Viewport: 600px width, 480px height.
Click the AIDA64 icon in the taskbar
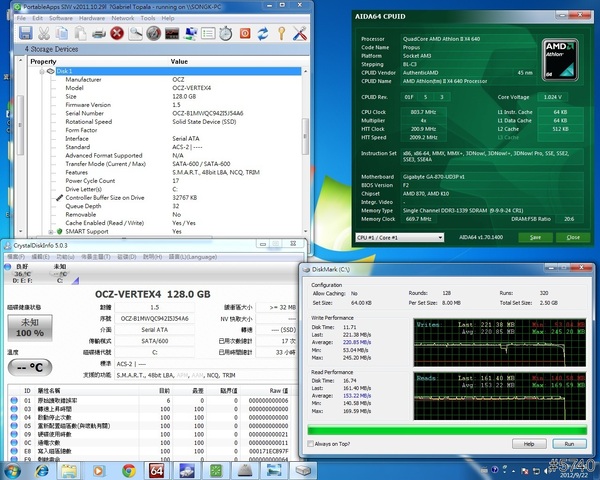coord(156,469)
